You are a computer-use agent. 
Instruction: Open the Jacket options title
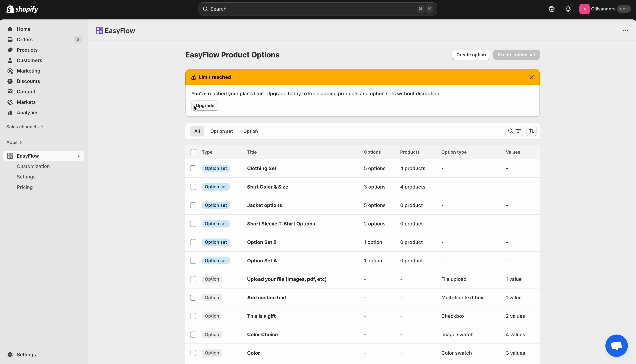[x=264, y=205]
